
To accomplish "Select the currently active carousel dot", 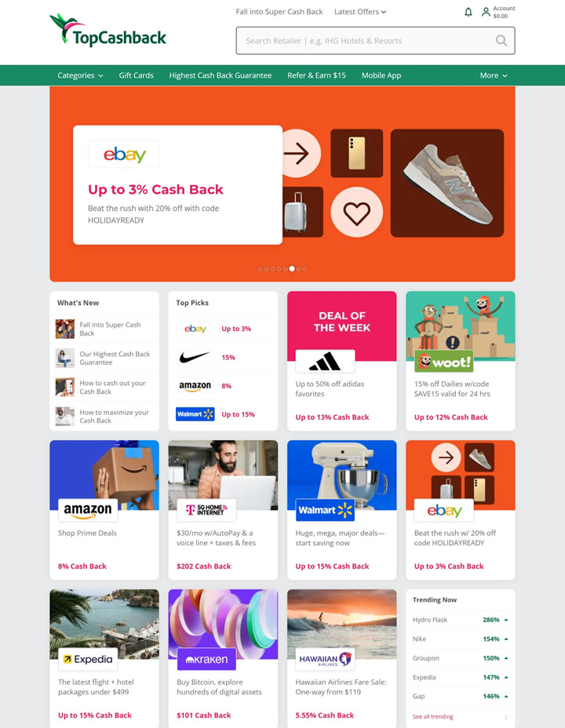I will click(292, 269).
